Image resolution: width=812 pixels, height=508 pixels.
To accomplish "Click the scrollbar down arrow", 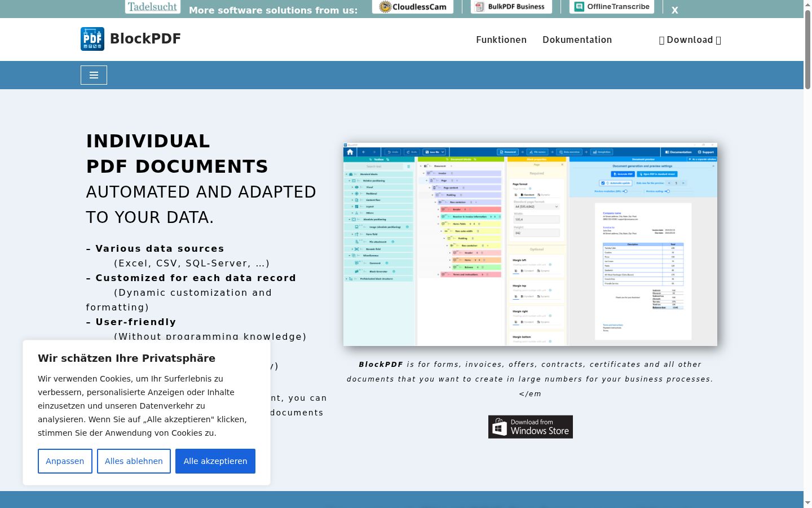I will (807, 502).
